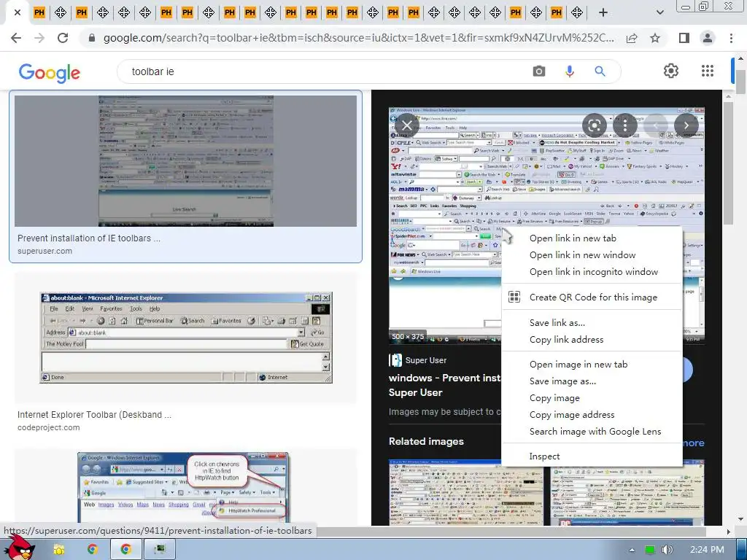Screen dimensions: 747x560
Task: Open the HttpWatch chevrons thumbnail
Action: point(183,487)
